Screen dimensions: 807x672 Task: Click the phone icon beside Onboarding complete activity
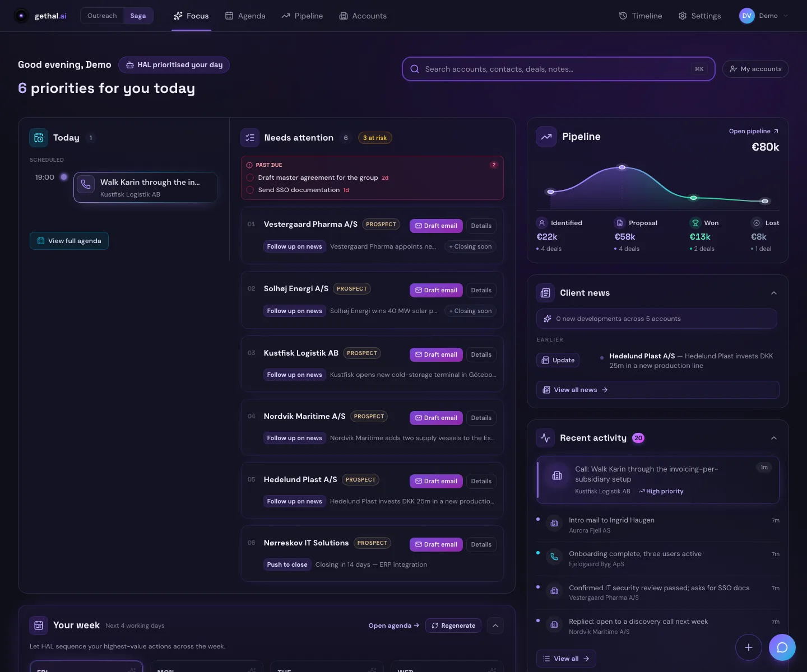554,557
